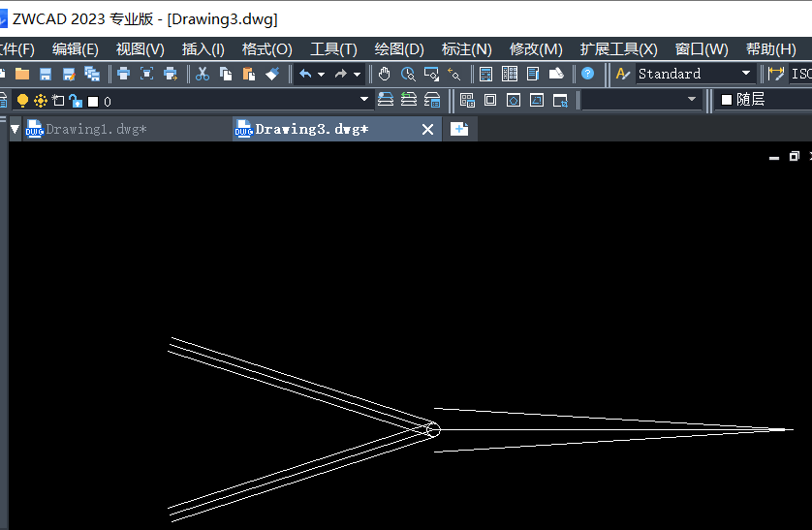The width and height of the screenshot is (812, 530).
Task: Select the small circle in drawing
Action: point(433,429)
